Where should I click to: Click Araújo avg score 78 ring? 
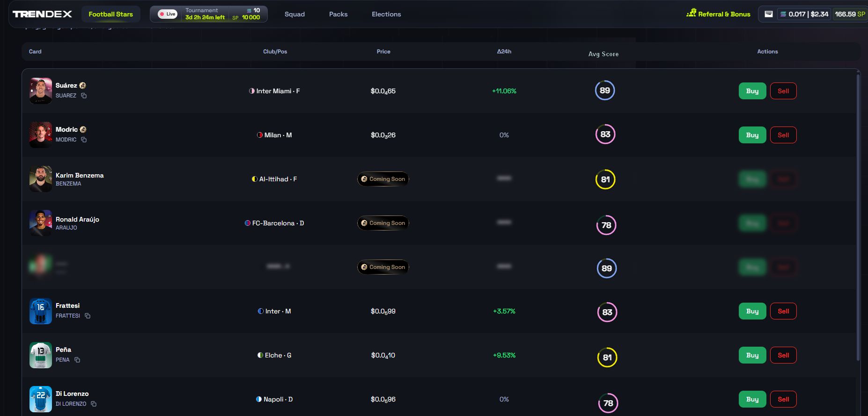pyautogui.click(x=606, y=225)
